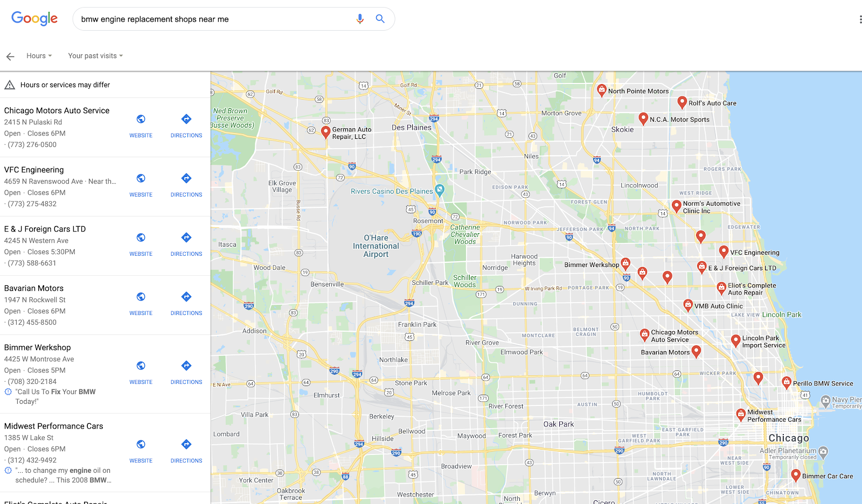Screen dimensions: 862x504
Task: Click phone number (312) 455-8500
Action: click(x=32, y=322)
